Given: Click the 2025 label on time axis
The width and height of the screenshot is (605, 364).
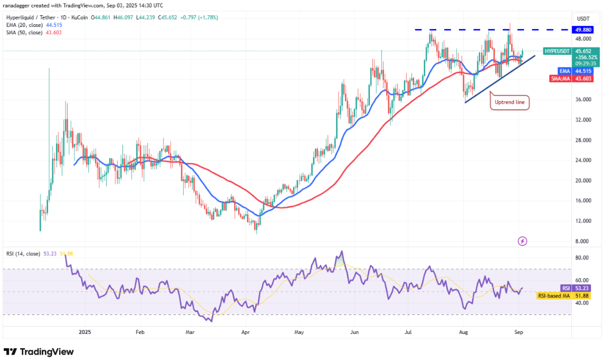Looking at the screenshot, I should point(85,332).
